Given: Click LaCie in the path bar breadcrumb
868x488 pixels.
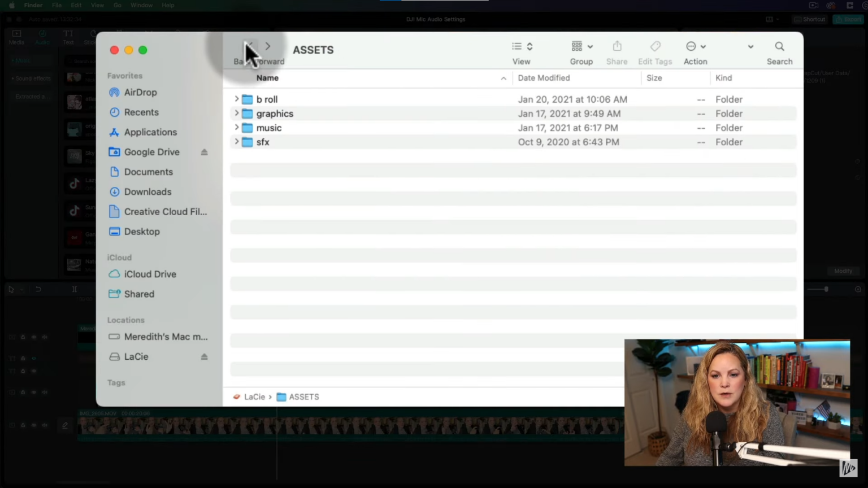Looking at the screenshot, I should point(254,396).
